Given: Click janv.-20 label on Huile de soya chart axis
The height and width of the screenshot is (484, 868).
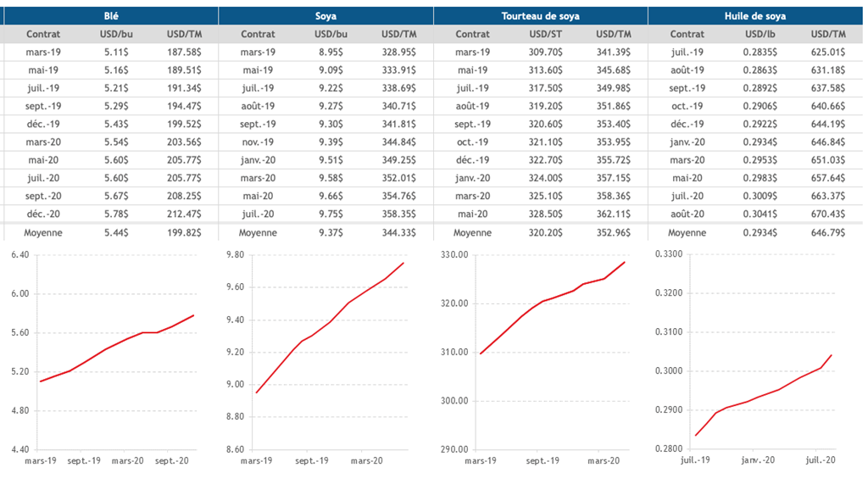Looking at the screenshot, I should click(x=758, y=460).
